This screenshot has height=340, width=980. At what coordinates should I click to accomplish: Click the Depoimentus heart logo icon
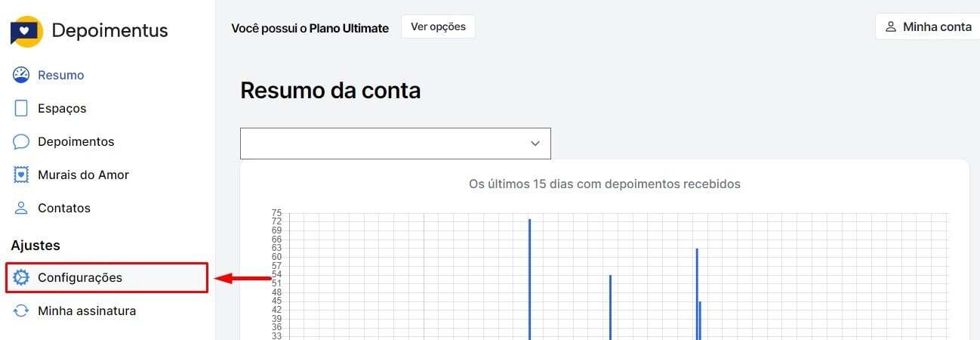click(26, 32)
